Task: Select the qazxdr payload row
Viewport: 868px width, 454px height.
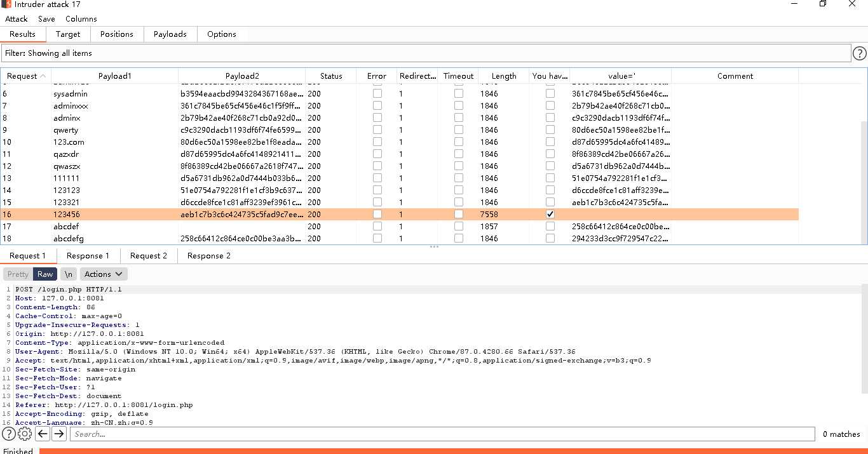Action: tap(399, 154)
